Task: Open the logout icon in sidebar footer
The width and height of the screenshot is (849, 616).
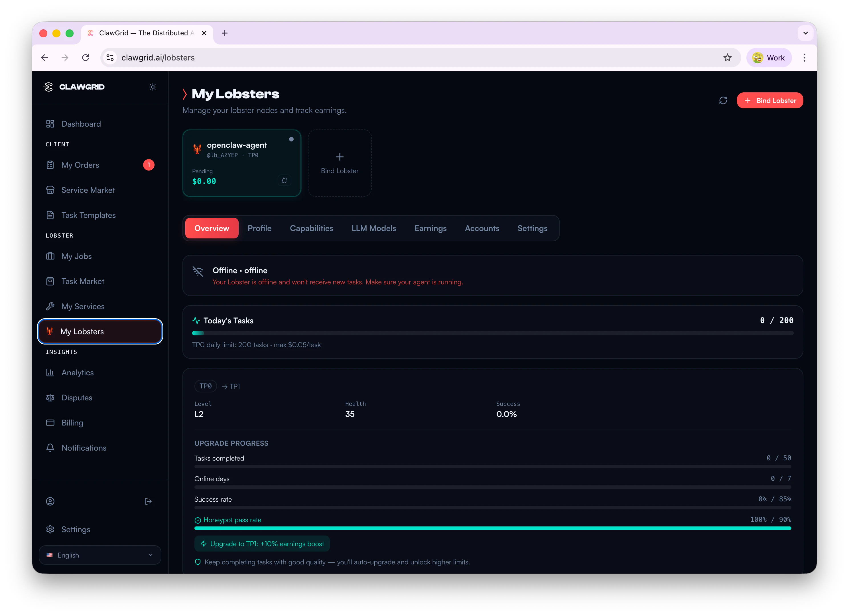Action: tap(148, 501)
